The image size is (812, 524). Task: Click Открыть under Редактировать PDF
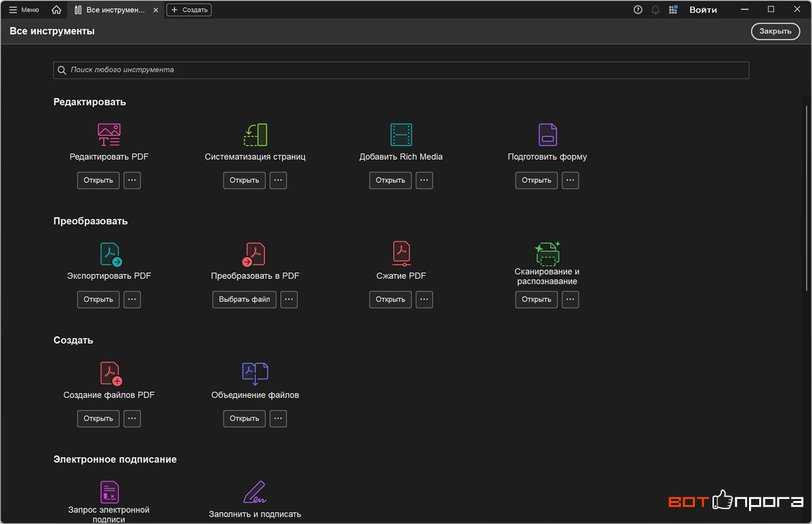98,180
